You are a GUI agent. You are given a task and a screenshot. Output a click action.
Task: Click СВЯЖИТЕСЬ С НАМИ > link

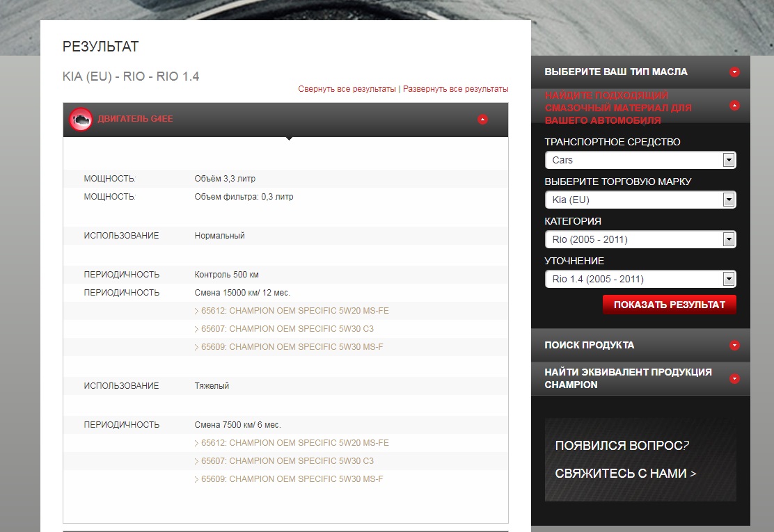(x=626, y=474)
